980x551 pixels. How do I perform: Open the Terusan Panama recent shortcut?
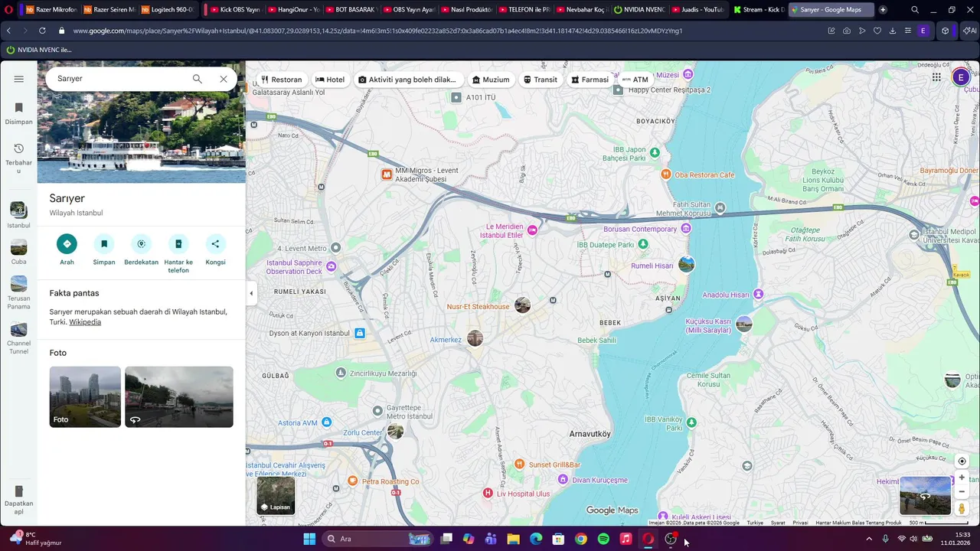18,293
